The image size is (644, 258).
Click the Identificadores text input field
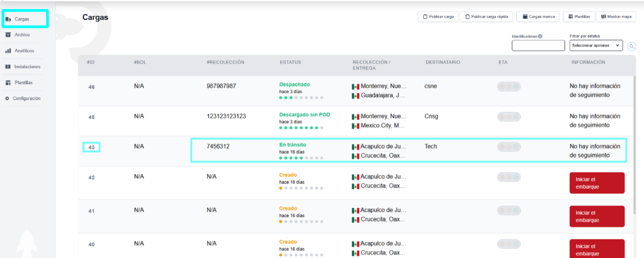[x=538, y=45]
